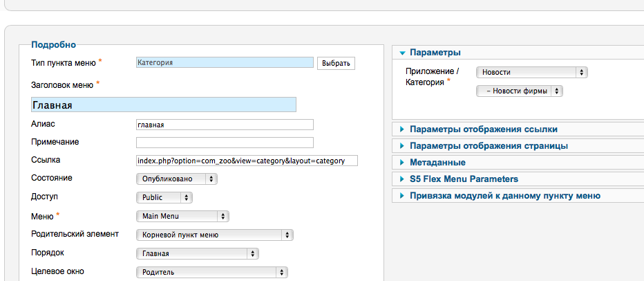Click the Заголовок меню Главная field
Screen dimensions: 644x281
tap(164, 105)
